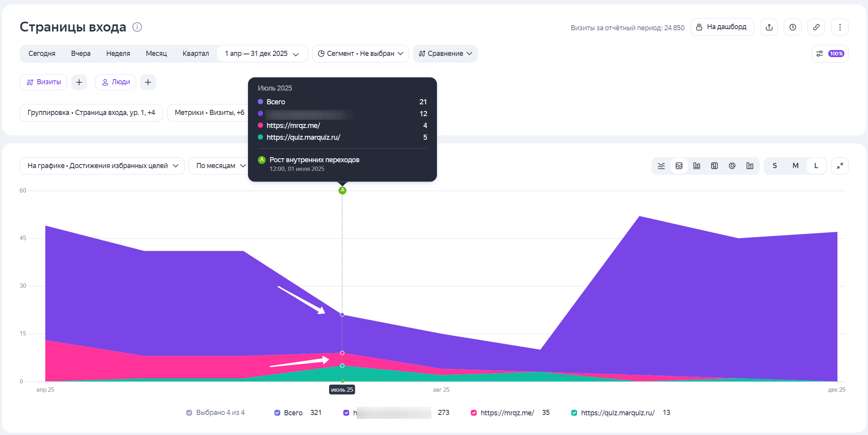Click the export report upload icon
Image resolution: width=868 pixels, height=435 pixels.
[769, 27]
